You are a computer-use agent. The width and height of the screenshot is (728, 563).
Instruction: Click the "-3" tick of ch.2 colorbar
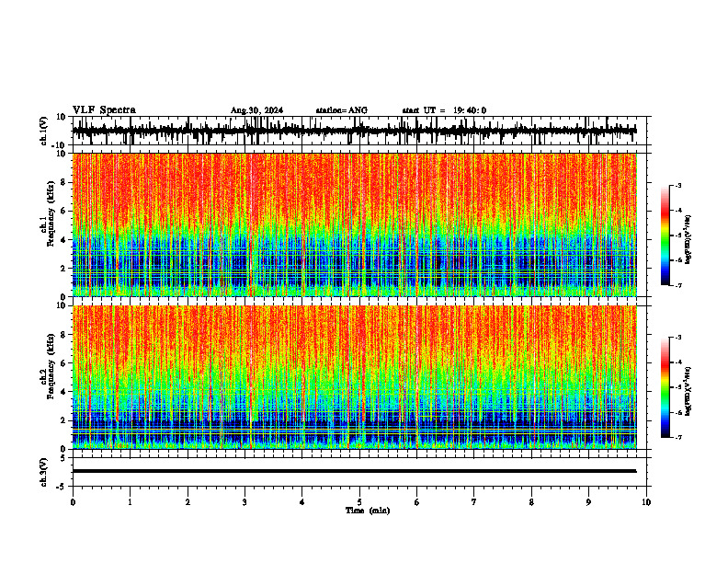click(678, 338)
